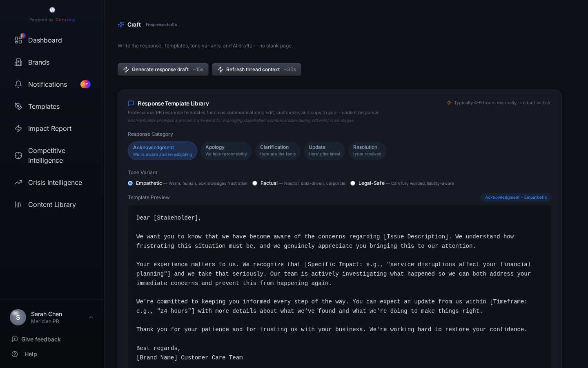This screenshot has height=368, width=588.
Task: Select the Competitive Intelligence globe icon
Action: [x=18, y=155]
